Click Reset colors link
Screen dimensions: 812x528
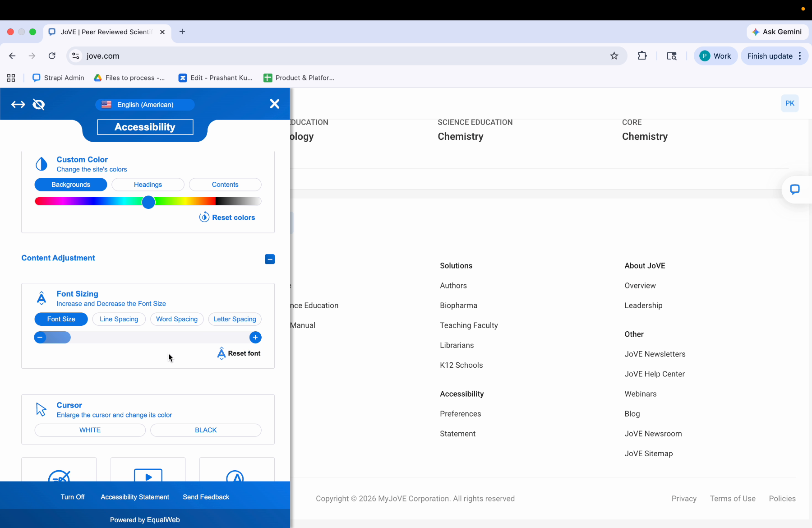coord(227,218)
